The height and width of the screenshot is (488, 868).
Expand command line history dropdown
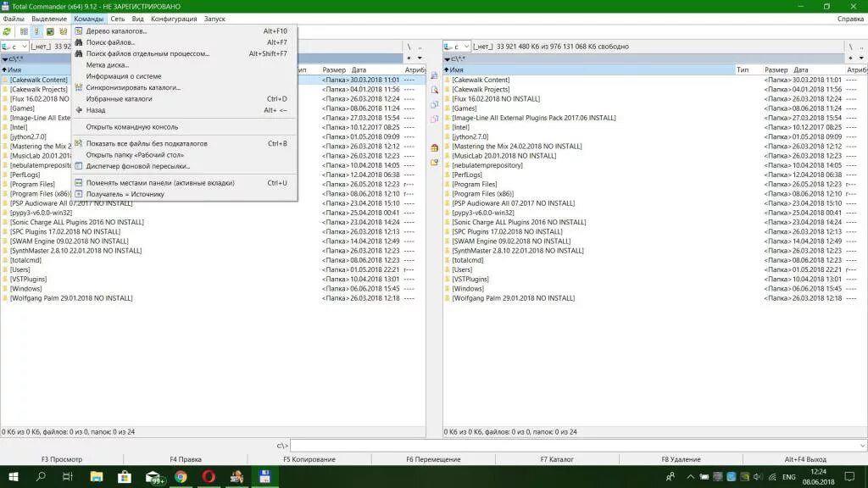tap(862, 446)
